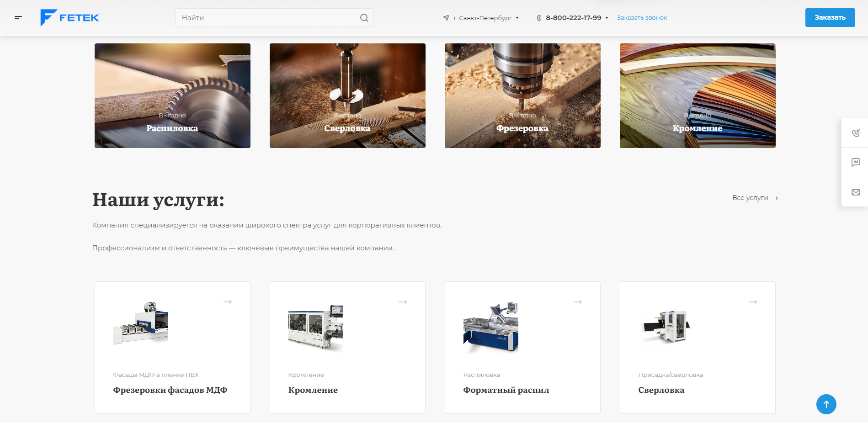
Task: Click the arrow on the Сверловка service card
Action: pyautogui.click(x=753, y=302)
